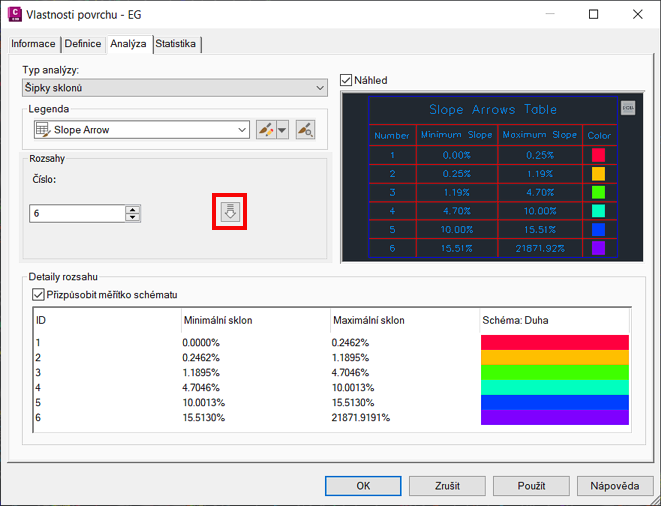This screenshot has width=661, height=506.
Task: Click the pick legend style from drawing icon
Action: 305,130
